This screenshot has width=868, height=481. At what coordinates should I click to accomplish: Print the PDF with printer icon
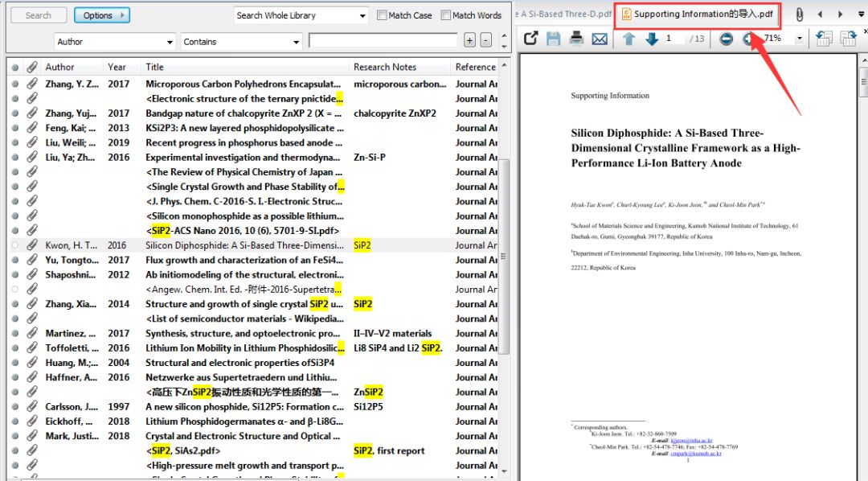pos(576,39)
